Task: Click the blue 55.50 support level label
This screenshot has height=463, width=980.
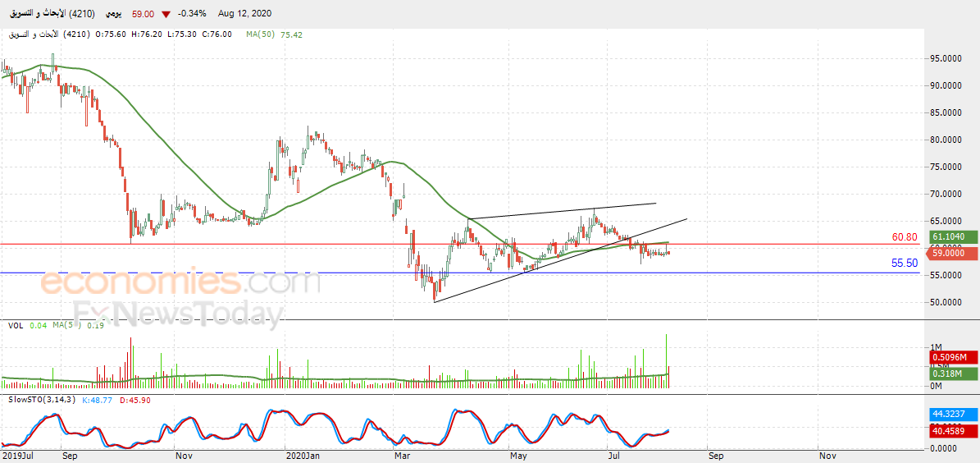Action: (x=905, y=264)
